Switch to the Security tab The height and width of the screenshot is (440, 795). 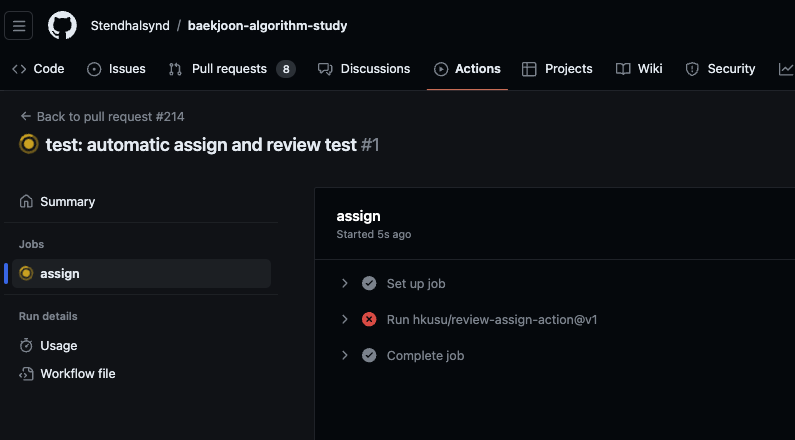pyautogui.click(x=720, y=69)
